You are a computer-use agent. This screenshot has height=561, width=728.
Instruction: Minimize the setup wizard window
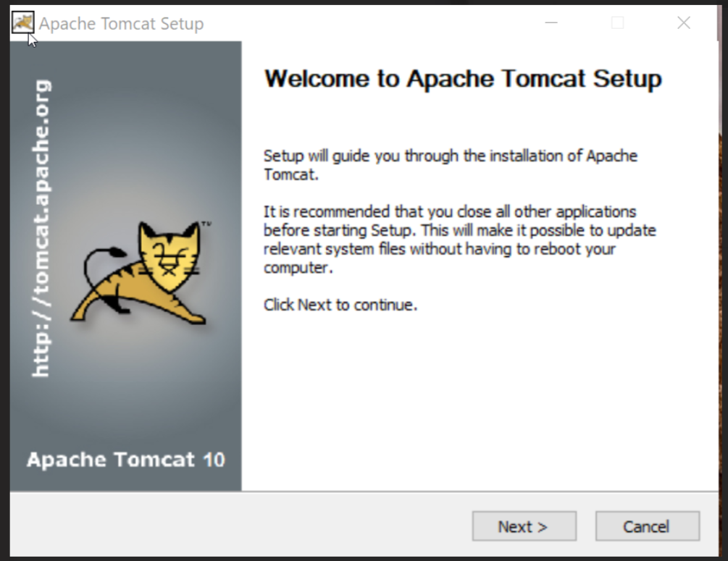point(551,22)
